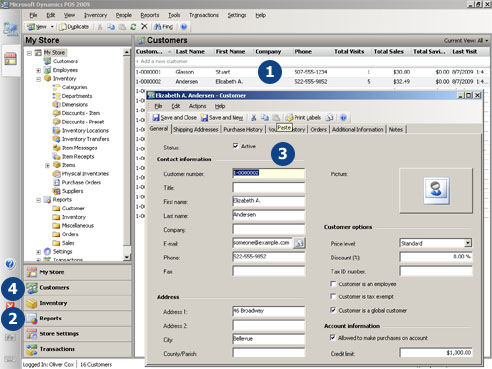Open the Actions menu in customer window
This screenshot has width=492, height=369.
[x=197, y=106]
